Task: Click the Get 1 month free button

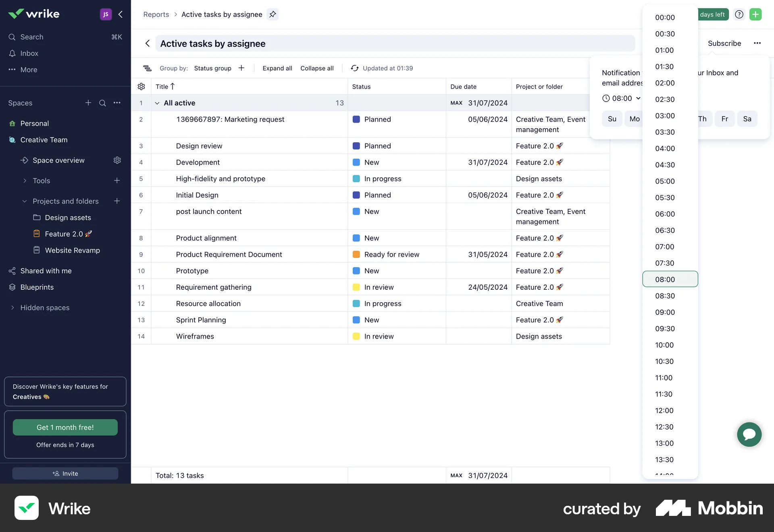Action: [65, 427]
